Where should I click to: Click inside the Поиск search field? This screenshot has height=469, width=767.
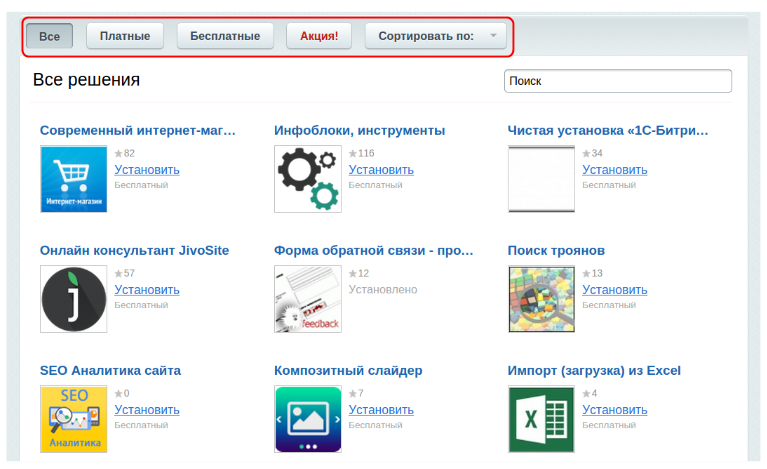(617, 81)
